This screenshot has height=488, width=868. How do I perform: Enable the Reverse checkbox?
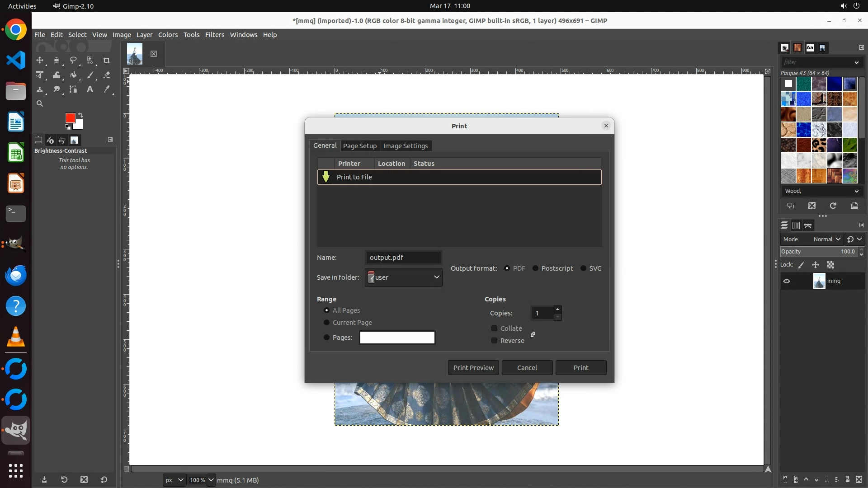coord(494,341)
